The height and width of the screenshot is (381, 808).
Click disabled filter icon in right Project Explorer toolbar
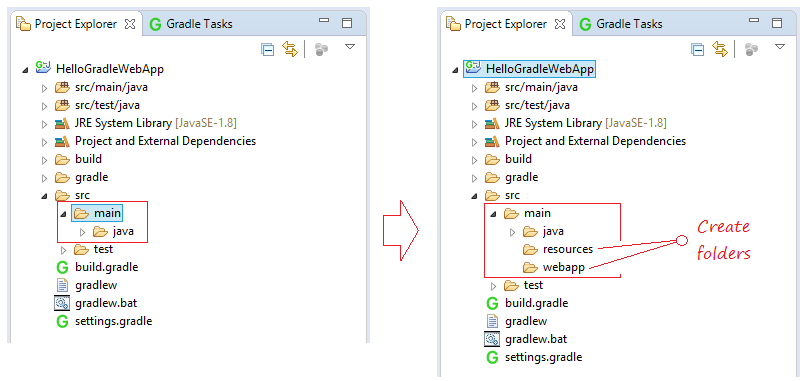coord(751,49)
